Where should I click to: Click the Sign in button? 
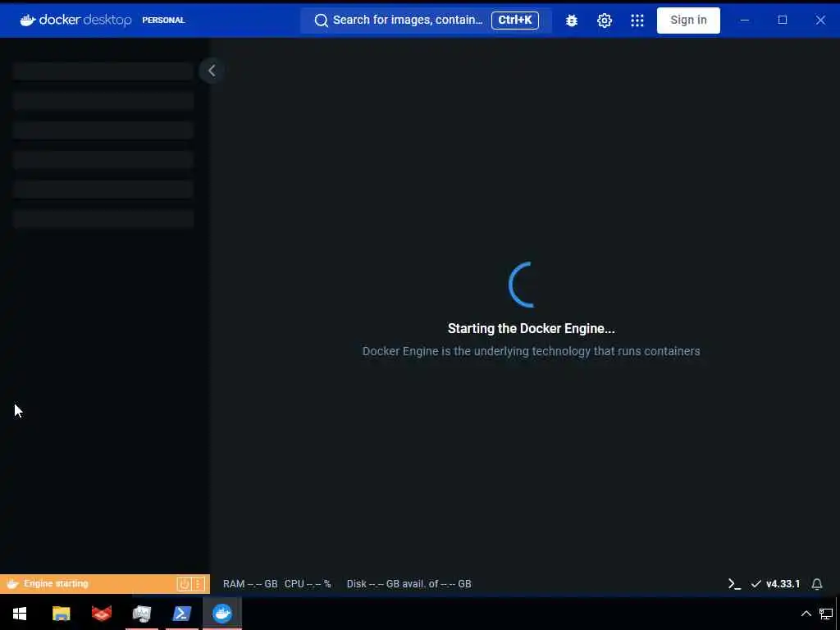(x=688, y=21)
